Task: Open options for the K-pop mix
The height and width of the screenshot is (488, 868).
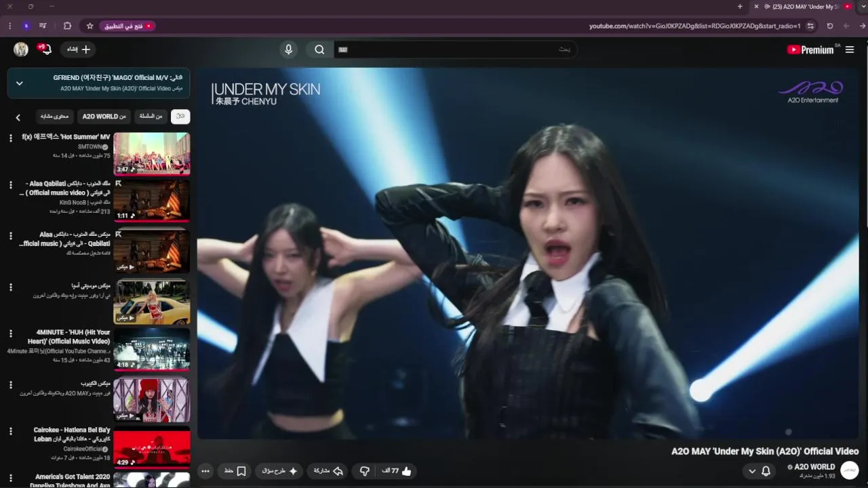Action: (10, 385)
